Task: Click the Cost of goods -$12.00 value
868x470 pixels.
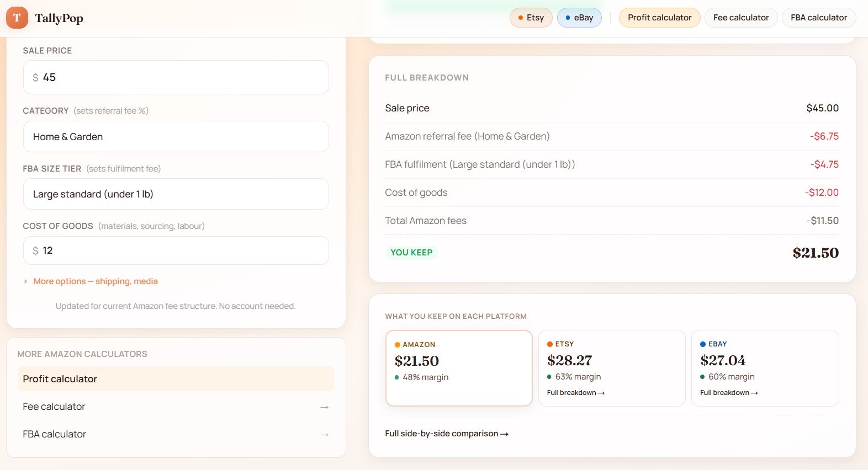Action: pyautogui.click(x=822, y=193)
